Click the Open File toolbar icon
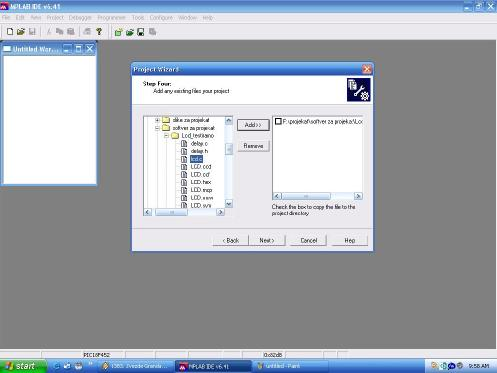 point(21,32)
